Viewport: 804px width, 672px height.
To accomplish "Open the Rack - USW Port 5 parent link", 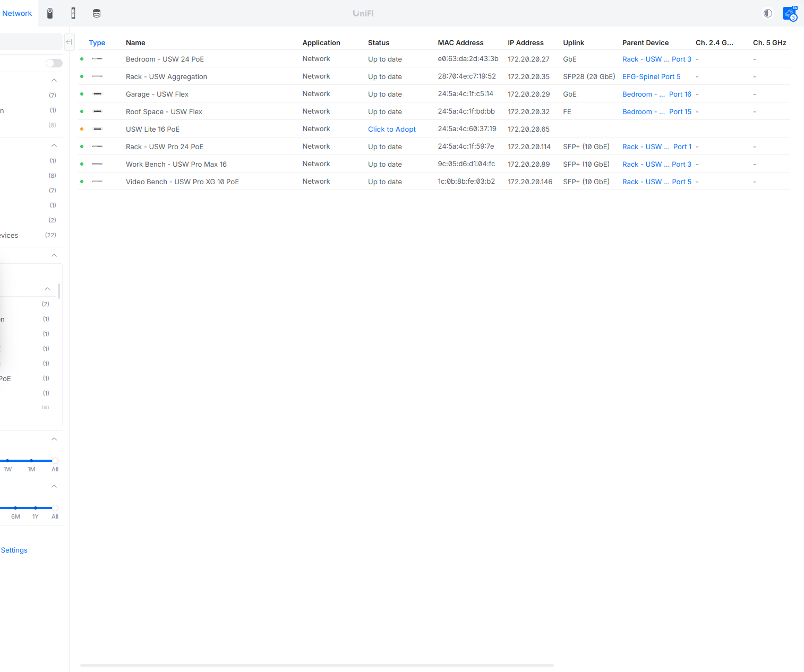I will click(657, 182).
